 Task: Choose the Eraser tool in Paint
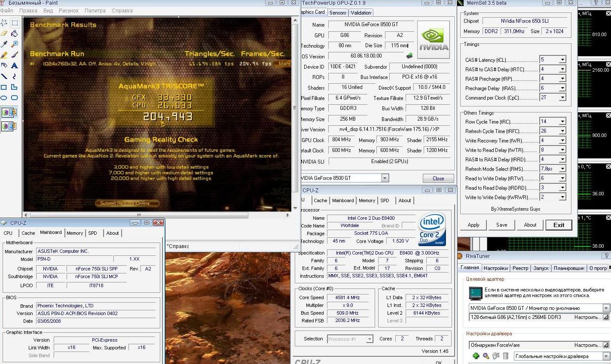[x=4, y=33]
